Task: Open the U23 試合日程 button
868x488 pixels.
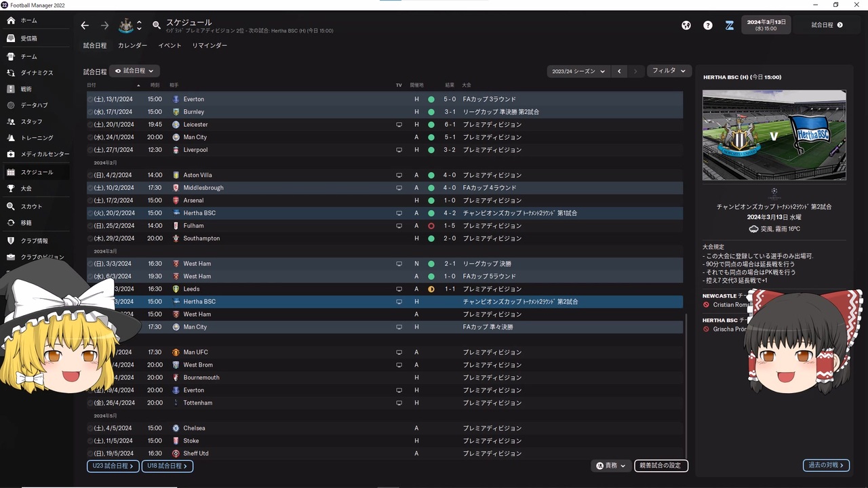Action: (x=113, y=466)
